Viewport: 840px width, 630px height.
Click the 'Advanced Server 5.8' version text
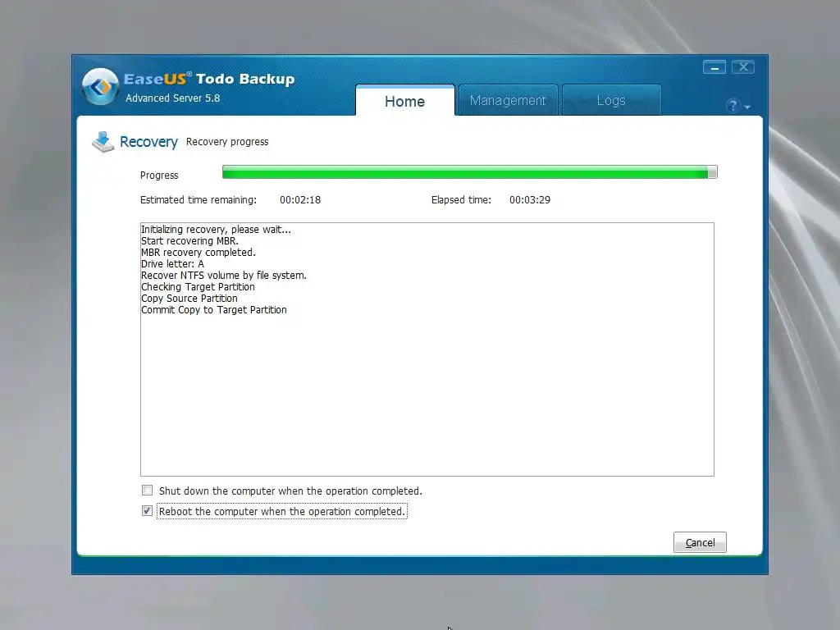point(172,98)
